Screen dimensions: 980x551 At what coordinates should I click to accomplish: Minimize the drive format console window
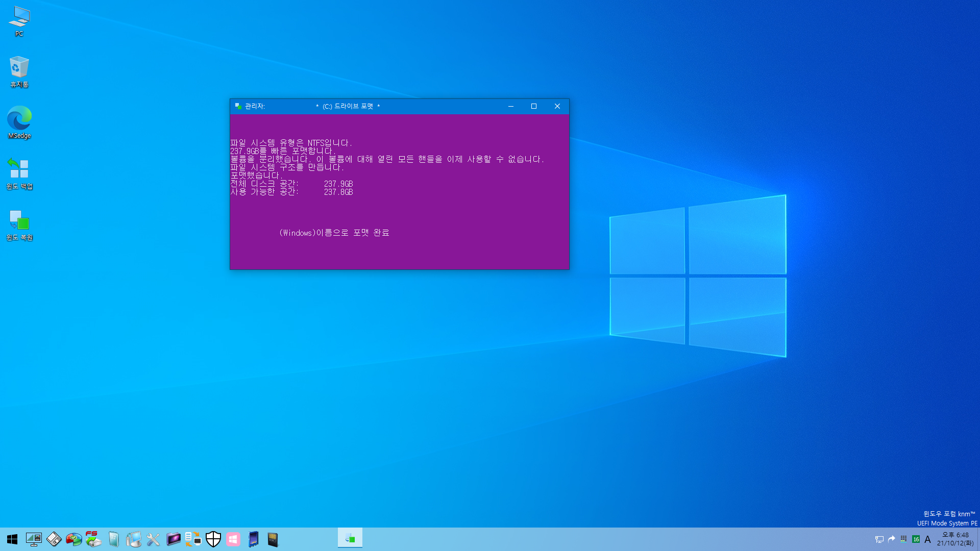point(510,106)
